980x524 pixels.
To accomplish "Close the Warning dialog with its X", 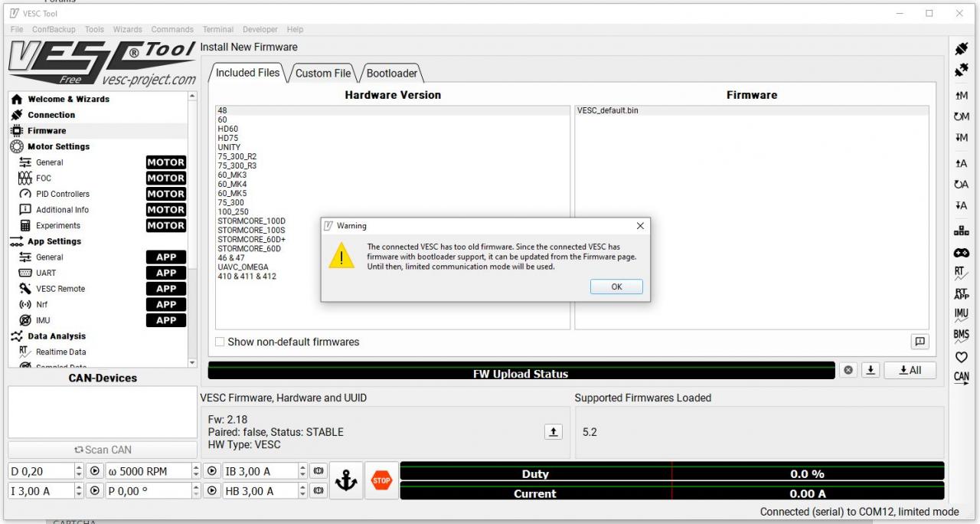I will (640, 226).
